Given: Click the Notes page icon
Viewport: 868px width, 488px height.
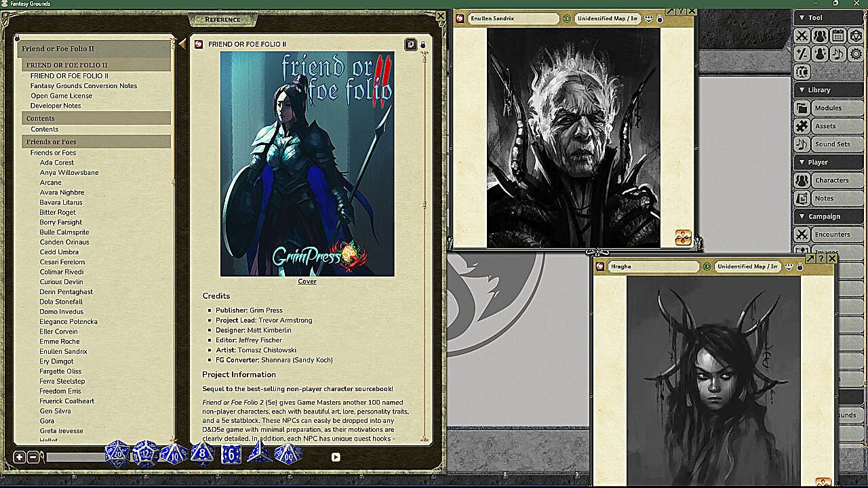Looking at the screenshot, I should pyautogui.click(x=802, y=198).
